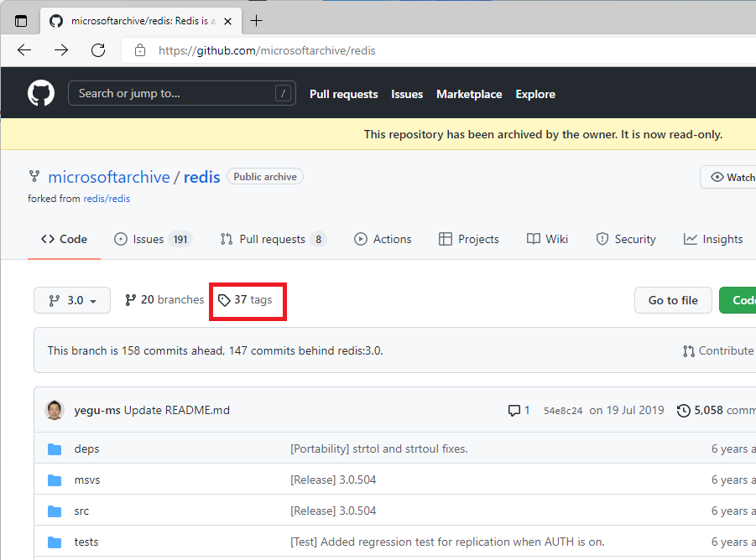Reload the page with the refresh icon

click(98, 50)
